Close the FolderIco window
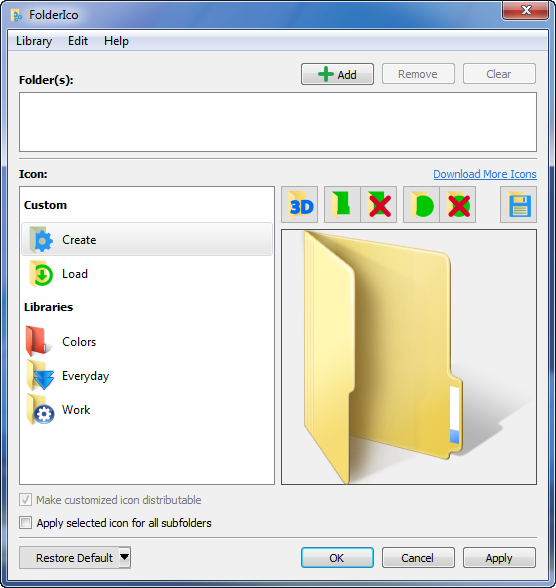 pos(526,10)
